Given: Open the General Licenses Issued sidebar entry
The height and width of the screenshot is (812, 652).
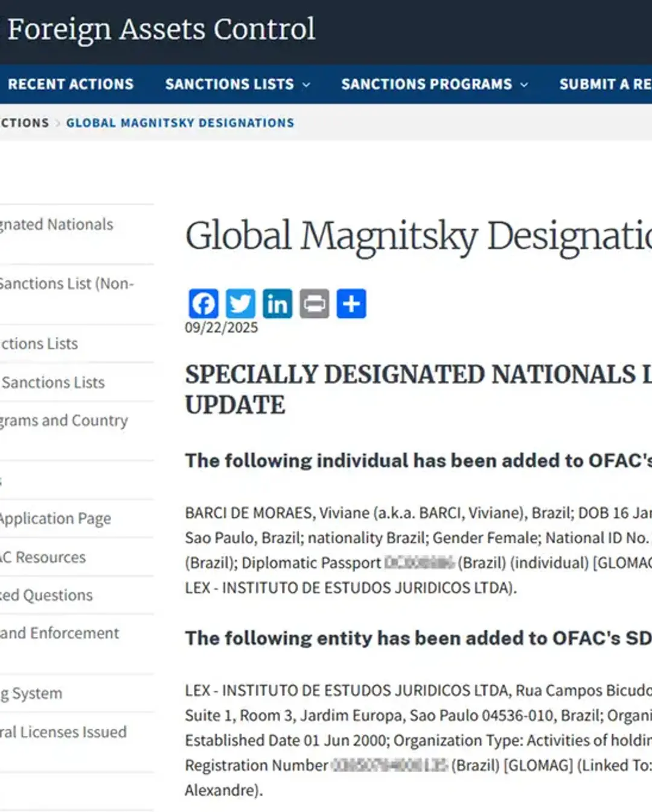Looking at the screenshot, I should point(63,732).
